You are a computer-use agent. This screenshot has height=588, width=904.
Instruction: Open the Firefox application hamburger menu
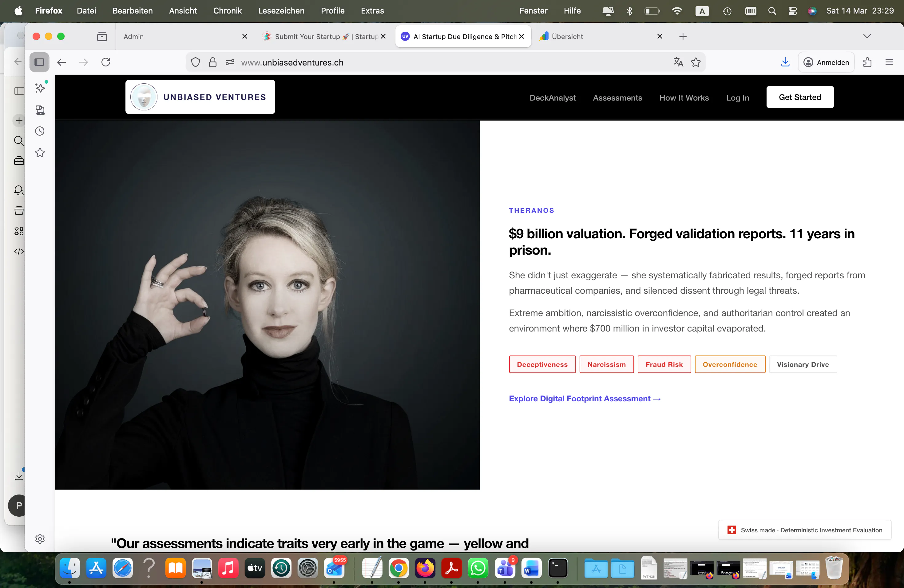[889, 62]
